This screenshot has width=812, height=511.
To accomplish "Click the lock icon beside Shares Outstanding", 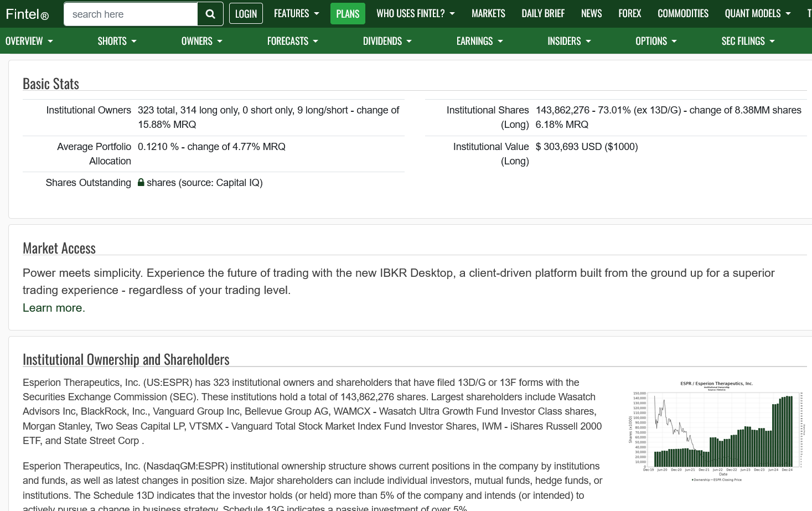I will coord(141,182).
